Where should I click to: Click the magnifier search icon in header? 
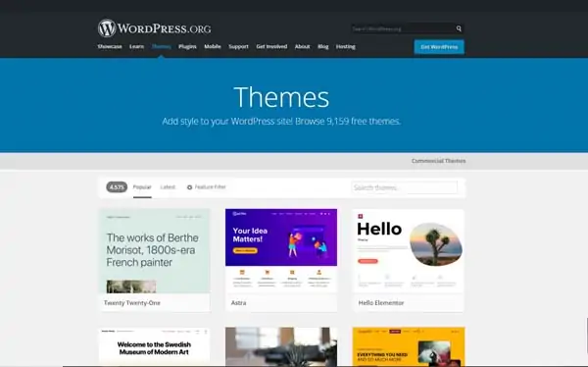[459, 28]
